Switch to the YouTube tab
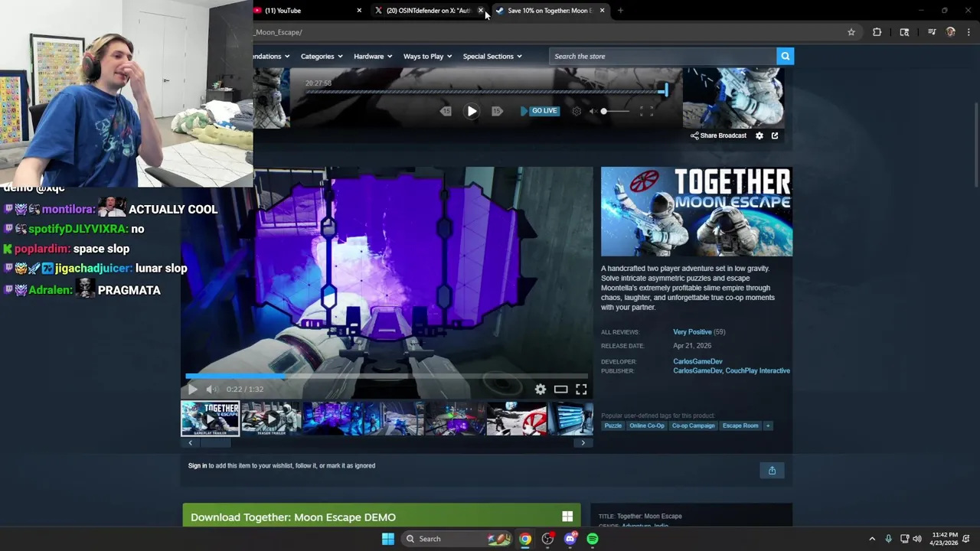Screen dimensions: 980x551 click(306, 11)
